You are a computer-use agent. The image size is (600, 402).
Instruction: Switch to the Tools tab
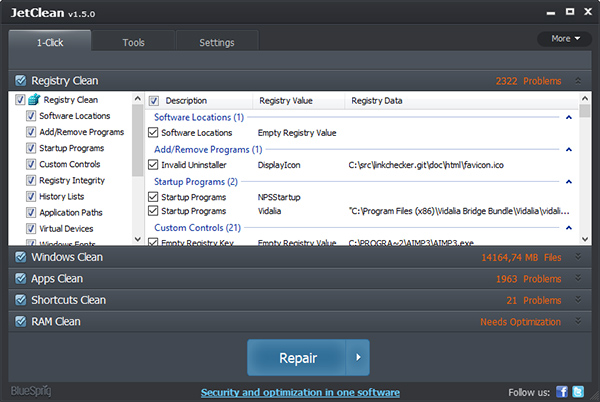coord(133,43)
